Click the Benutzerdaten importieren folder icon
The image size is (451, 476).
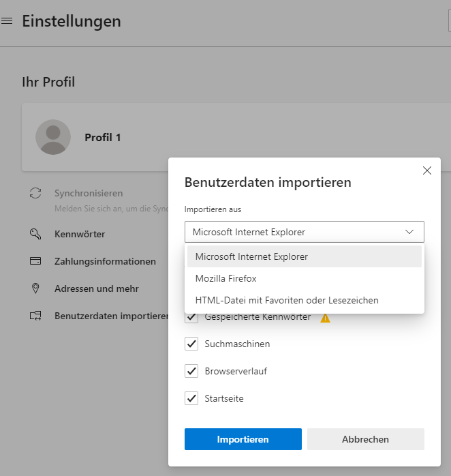coord(36,316)
